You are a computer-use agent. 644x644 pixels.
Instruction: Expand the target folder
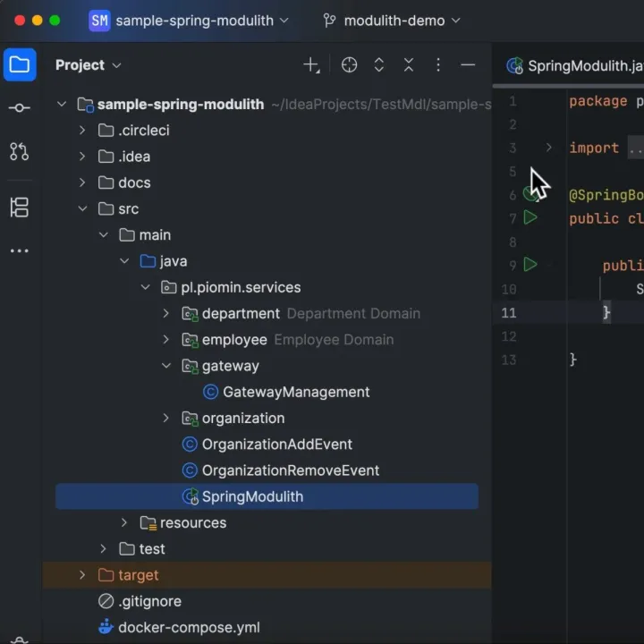[x=82, y=575]
